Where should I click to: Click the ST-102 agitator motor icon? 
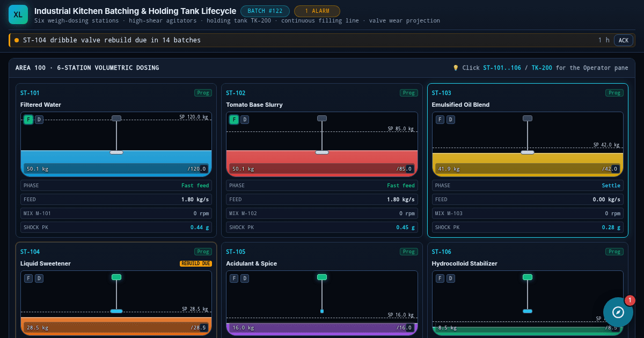point(322,118)
